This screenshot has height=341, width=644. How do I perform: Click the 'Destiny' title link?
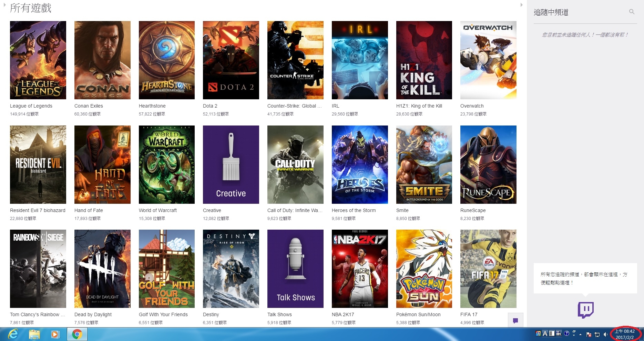211,314
